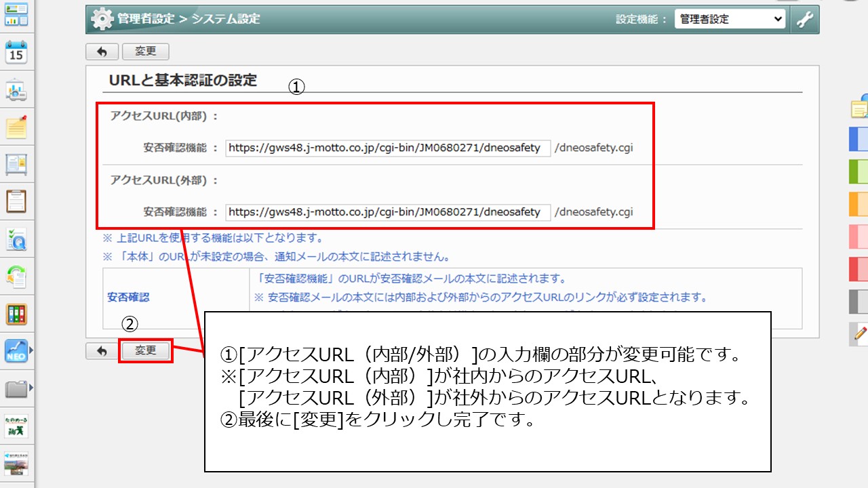Open the bulletin board sidebar icon
The width and height of the screenshot is (868, 488).
click(x=16, y=165)
